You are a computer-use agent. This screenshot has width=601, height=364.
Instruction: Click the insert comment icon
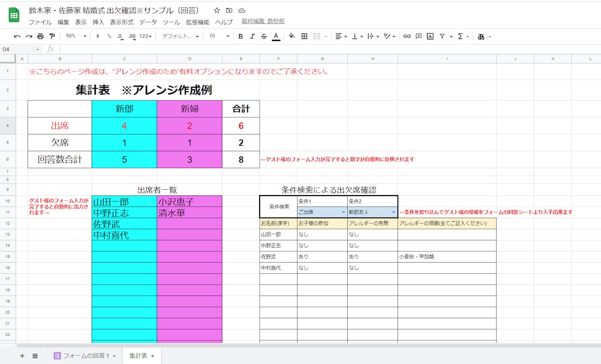pos(419,36)
